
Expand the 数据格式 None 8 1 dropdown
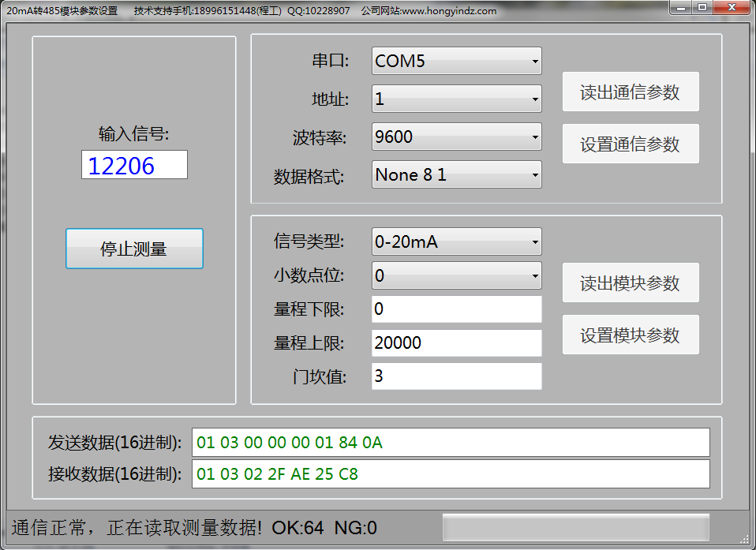point(456,174)
